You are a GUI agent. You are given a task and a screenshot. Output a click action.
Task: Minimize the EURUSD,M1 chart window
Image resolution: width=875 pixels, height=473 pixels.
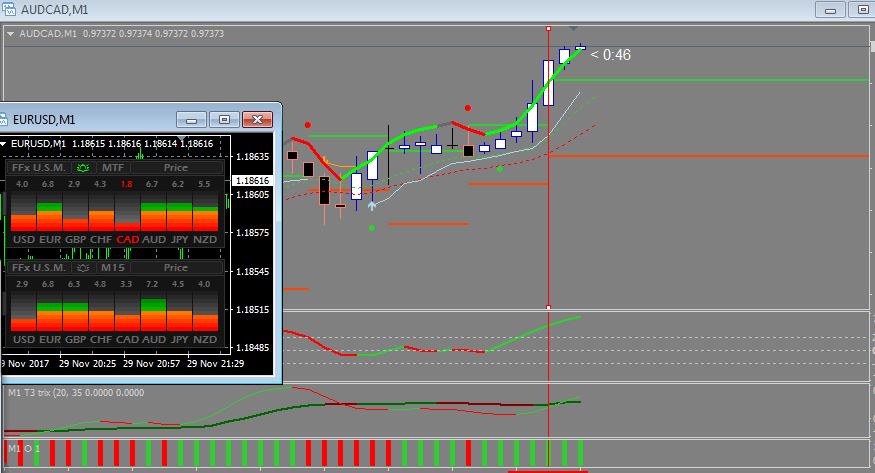[x=191, y=119]
